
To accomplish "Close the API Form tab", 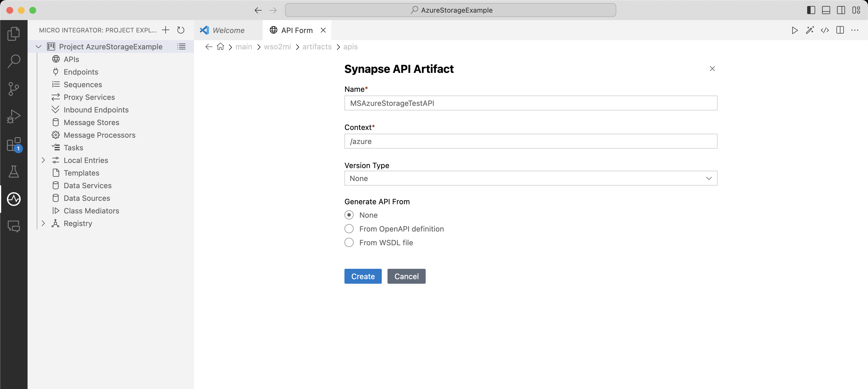I will coord(323,30).
